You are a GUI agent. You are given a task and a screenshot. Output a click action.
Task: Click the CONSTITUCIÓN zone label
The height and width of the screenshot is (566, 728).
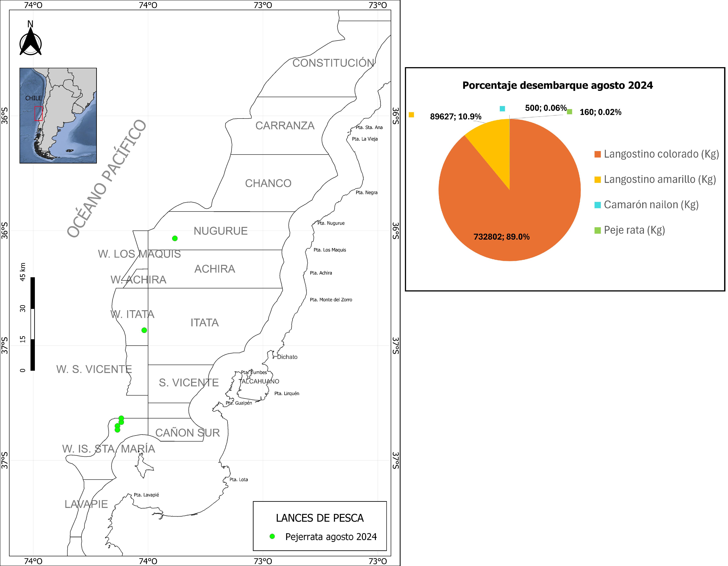[x=333, y=63]
